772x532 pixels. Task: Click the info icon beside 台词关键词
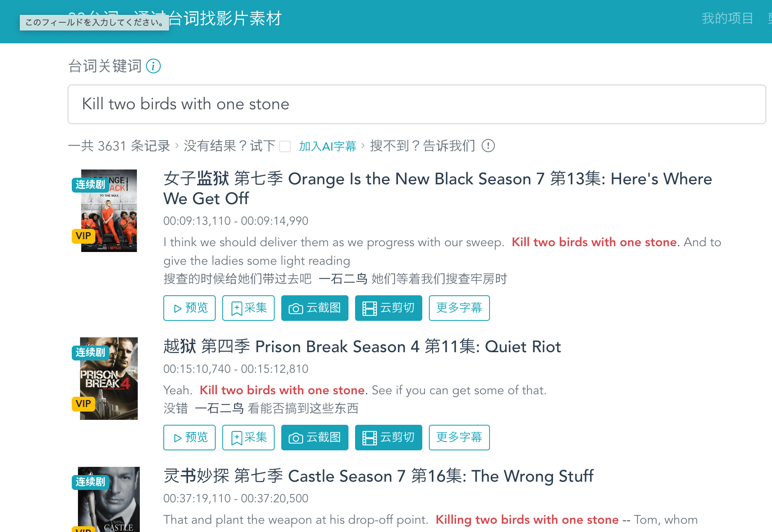point(153,66)
